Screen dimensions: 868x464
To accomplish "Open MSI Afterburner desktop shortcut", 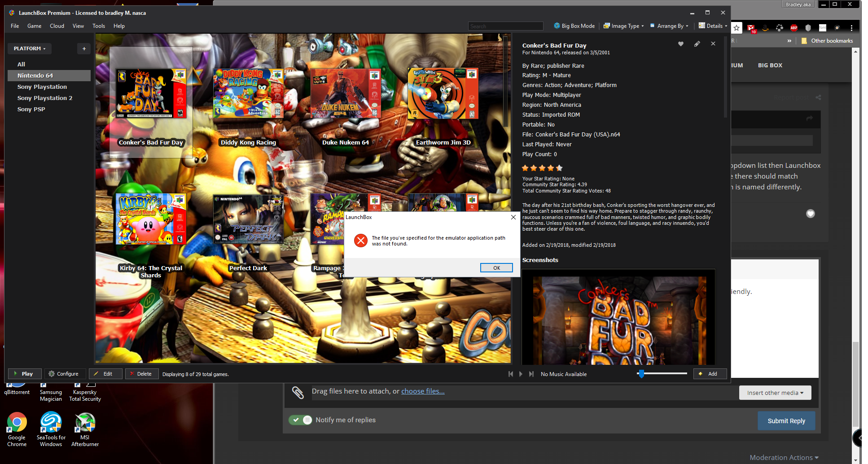I will 85,430.
